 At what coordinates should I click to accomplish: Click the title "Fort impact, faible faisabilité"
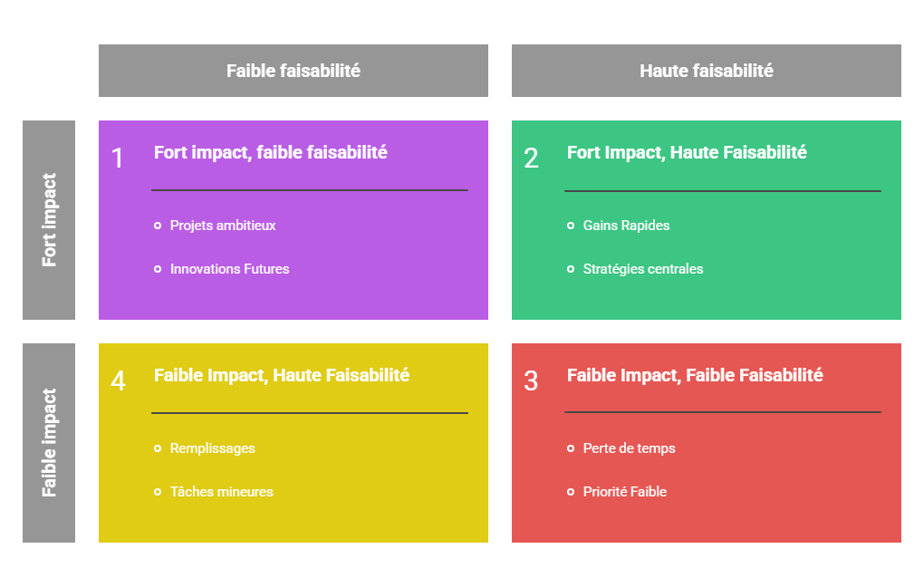click(x=270, y=152)
